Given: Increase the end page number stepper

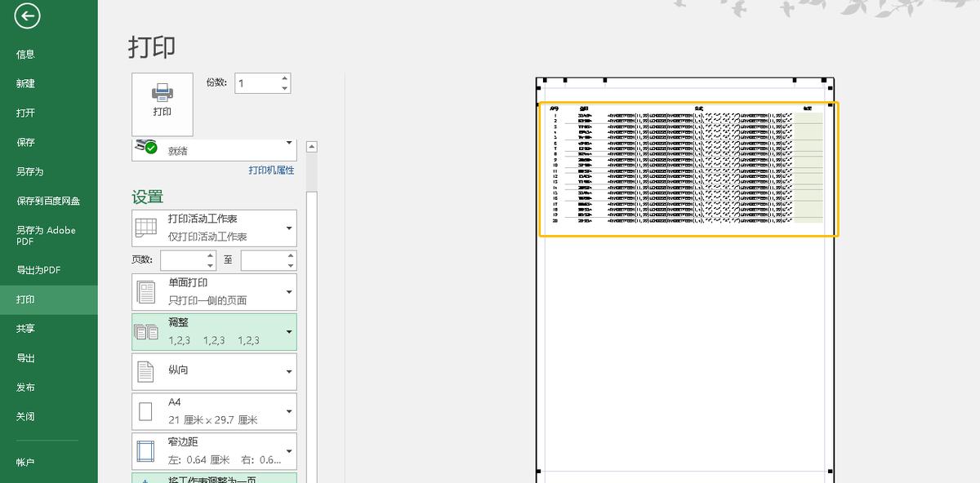Looking at the screenshot, I should coord(291,255).
